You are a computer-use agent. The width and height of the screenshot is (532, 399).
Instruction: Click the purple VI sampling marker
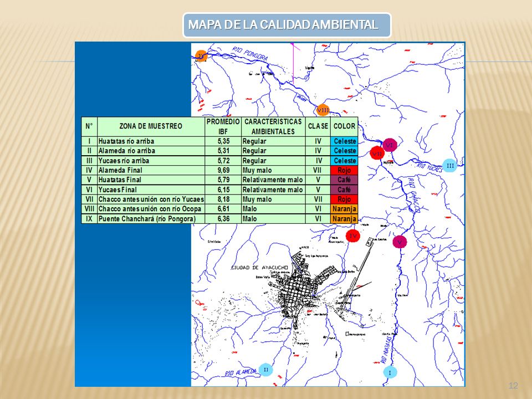coord(390,145)
